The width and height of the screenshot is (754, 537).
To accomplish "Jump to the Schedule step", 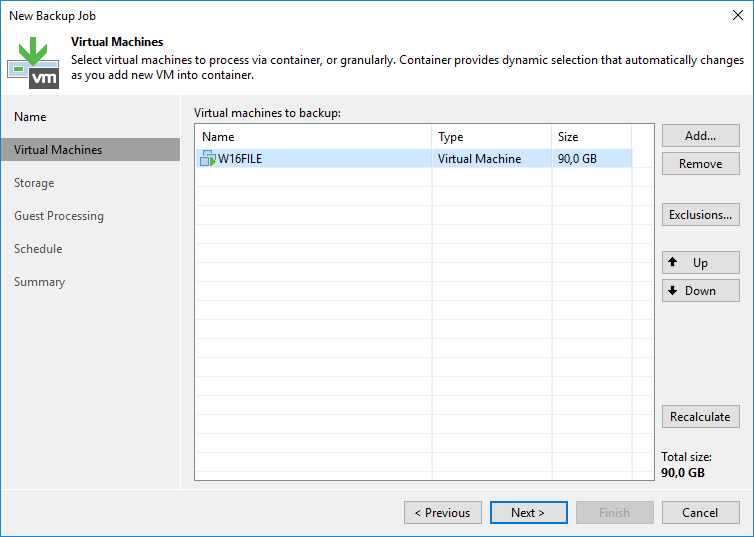I will (x=38, y=249).
